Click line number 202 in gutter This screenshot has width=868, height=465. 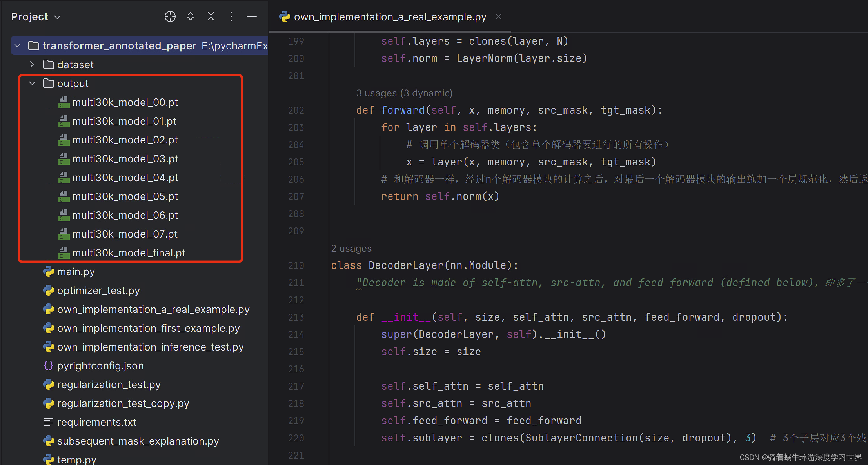[x=296, y=110]
